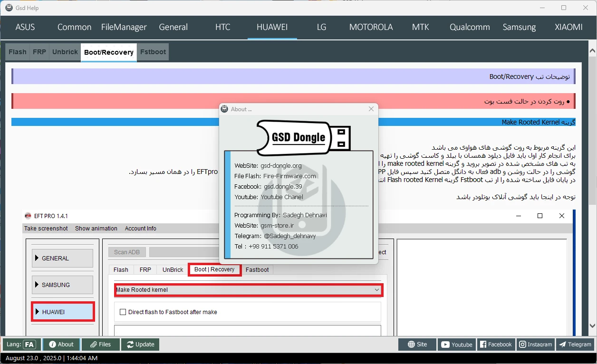
Task: Check Direct flash to Fastboot after make
Action: [x=123, y=312]
